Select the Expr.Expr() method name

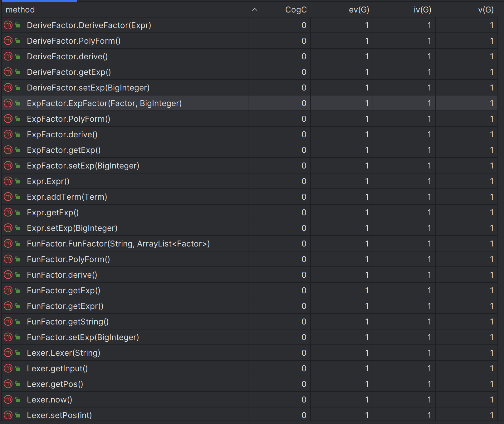point(48,181)
